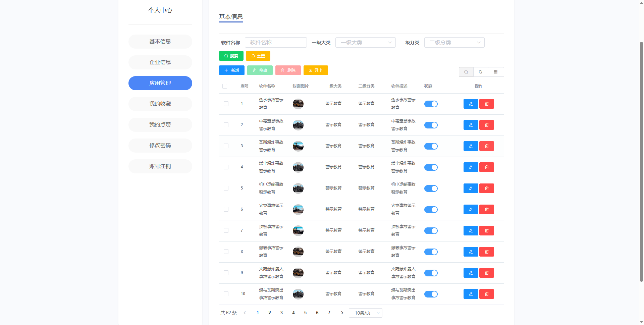This screenshot has height=325, width=644.
Task: Edit row 8 爆破事故警示教育 pencil icon
Action: [471, 252]
